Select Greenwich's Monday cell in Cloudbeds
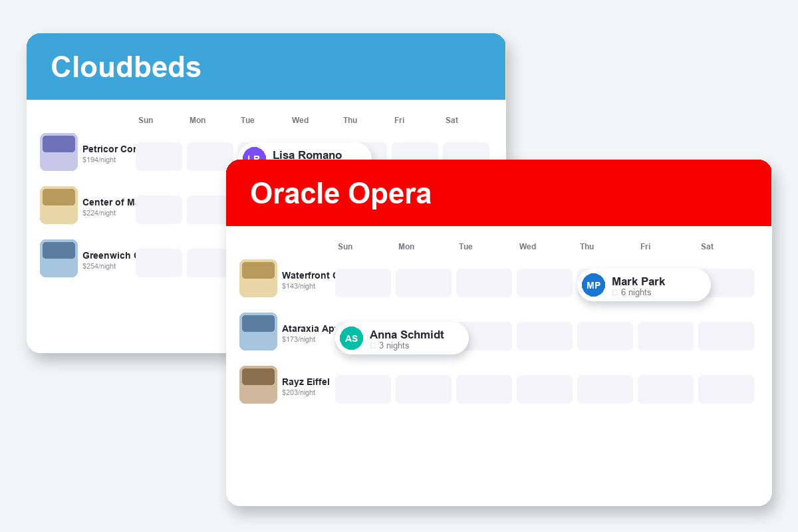 click(207, 263)
